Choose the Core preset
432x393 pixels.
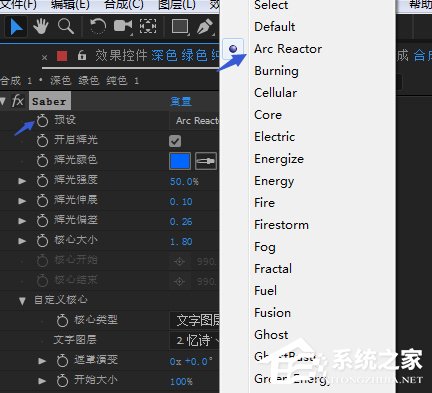268,115
